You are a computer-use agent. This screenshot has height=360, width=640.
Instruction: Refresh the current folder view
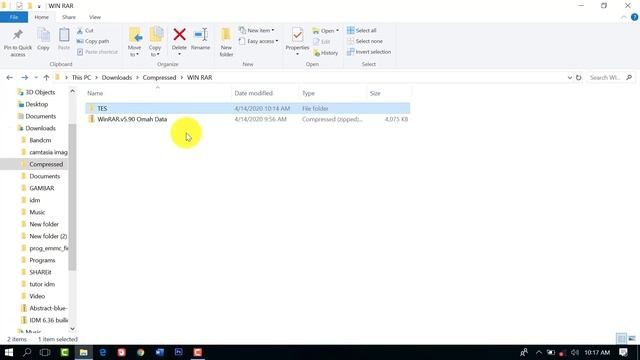[x=578, y=78]
